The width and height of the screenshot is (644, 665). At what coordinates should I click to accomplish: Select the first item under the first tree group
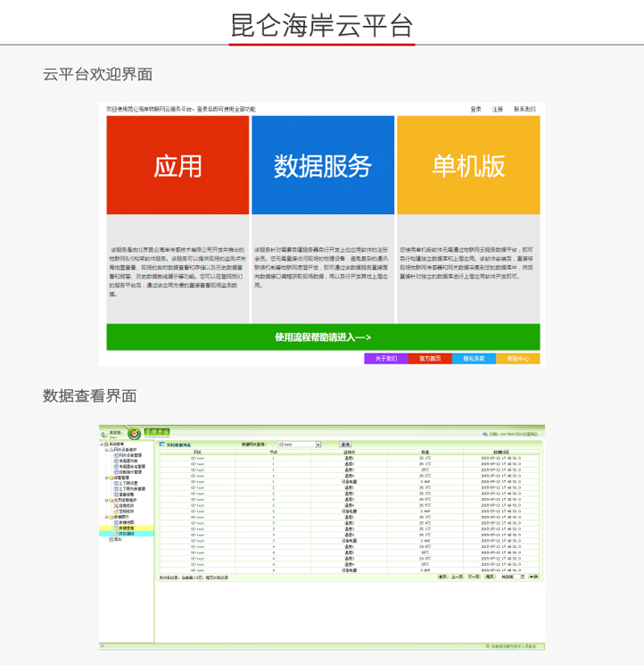[x=128, y=455]
